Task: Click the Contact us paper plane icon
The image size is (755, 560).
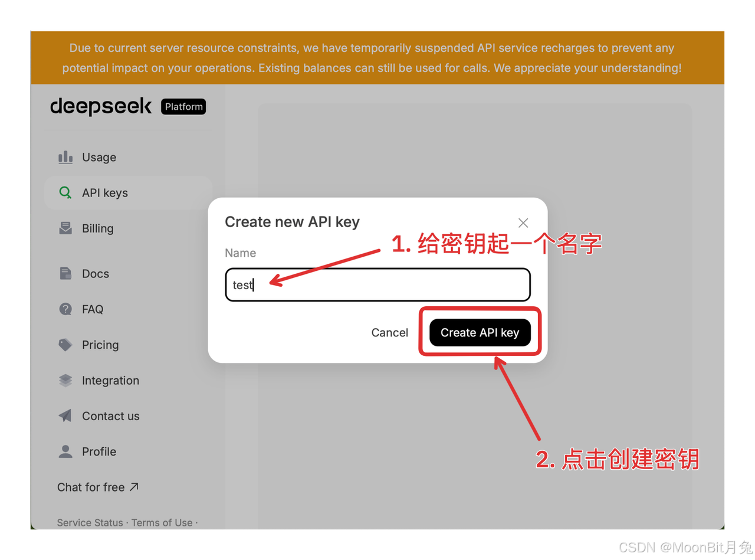Action: coord(65,415)
